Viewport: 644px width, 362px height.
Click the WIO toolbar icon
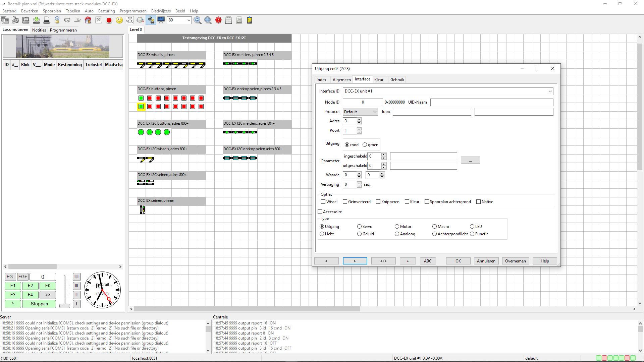click(x=130, y=20)
